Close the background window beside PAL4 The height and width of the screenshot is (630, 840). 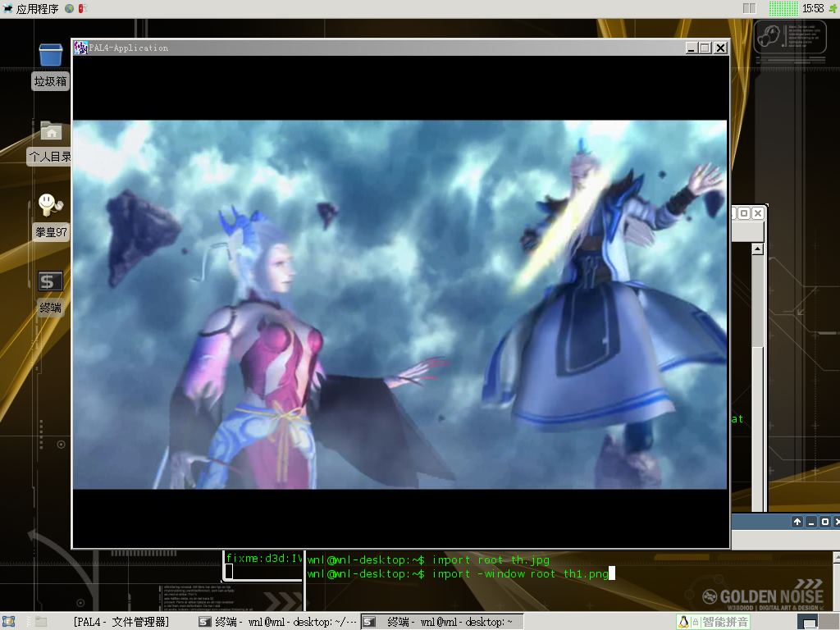pos(757,213)
